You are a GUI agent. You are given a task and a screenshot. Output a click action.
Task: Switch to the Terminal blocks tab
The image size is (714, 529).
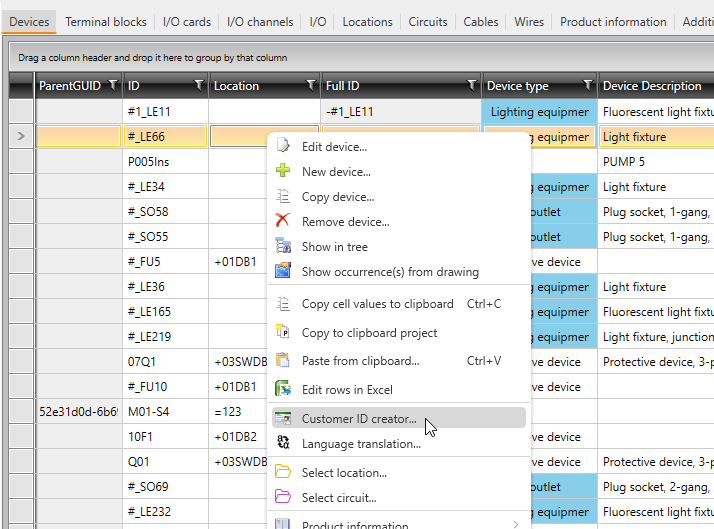click(106, 21)
